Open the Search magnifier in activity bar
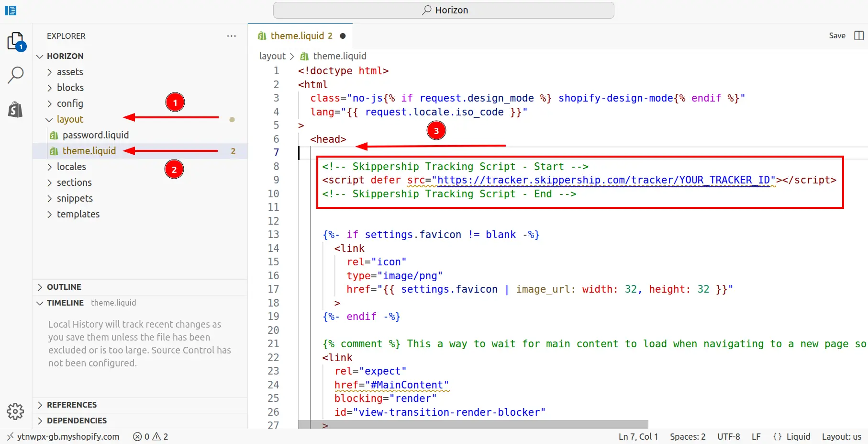The width and height of the screenshot is (868, 444). pos(15,75)
